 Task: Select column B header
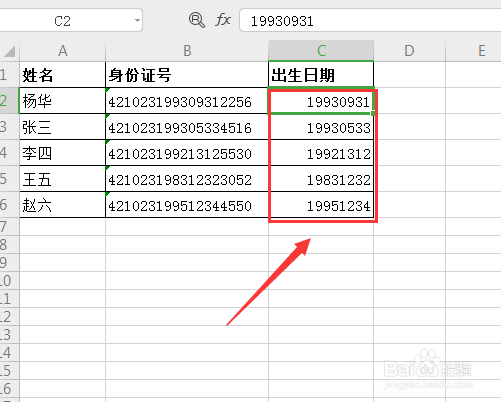click(x=187, y=51)
